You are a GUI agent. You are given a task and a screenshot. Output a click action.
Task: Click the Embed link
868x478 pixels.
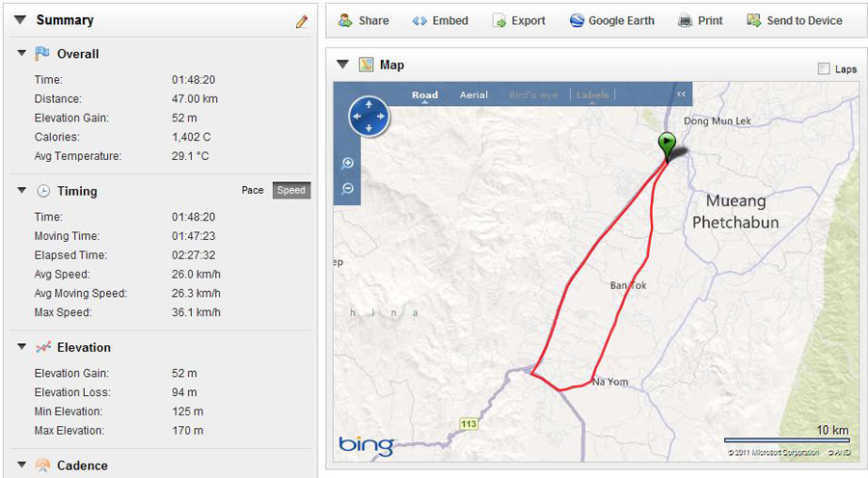pyautogui.click(x=450, y=21)
